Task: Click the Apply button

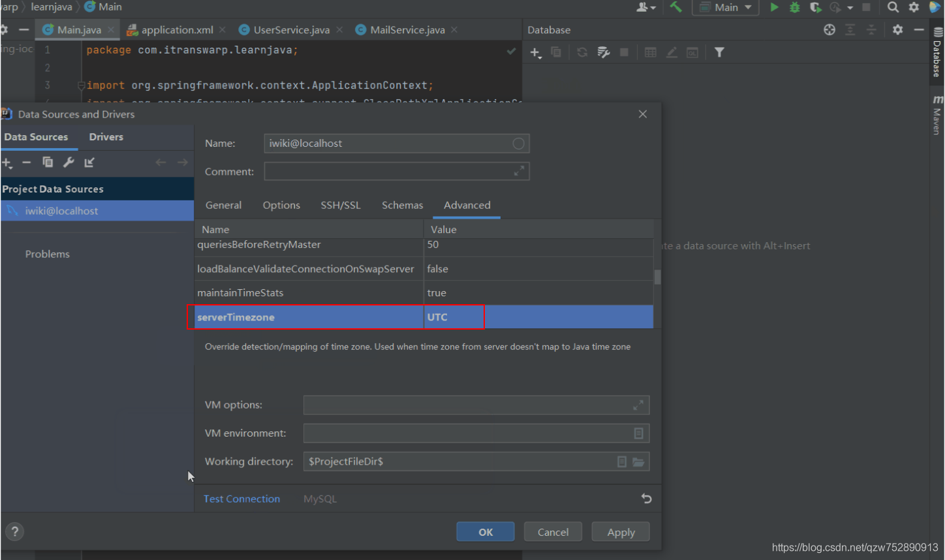Action: [621, 532]
